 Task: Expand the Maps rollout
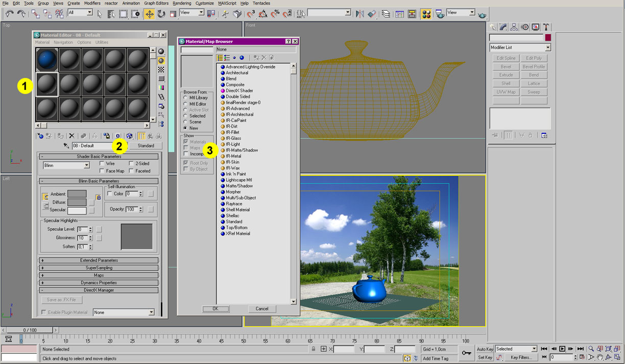pyautogui.click(x=99, y=275)
